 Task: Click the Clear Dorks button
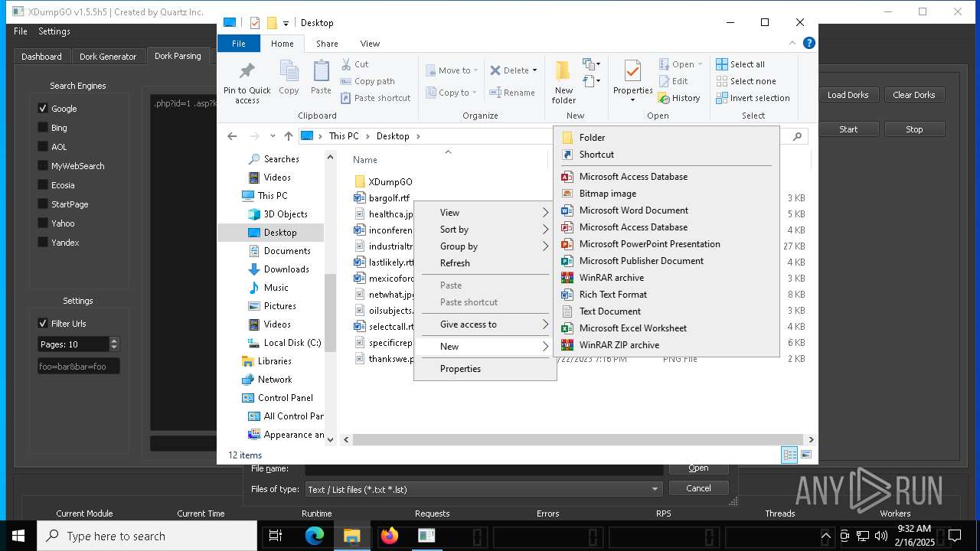click(x=913, y=95)
